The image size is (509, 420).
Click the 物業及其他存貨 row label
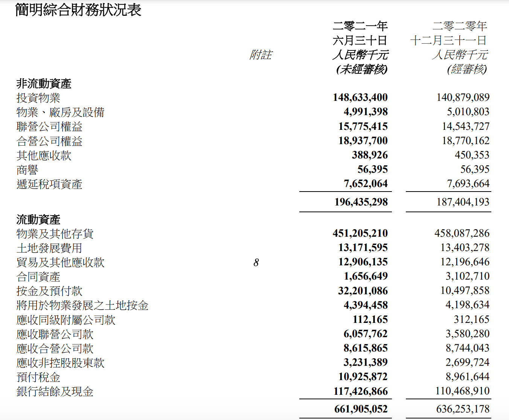(x=55, y=234)
